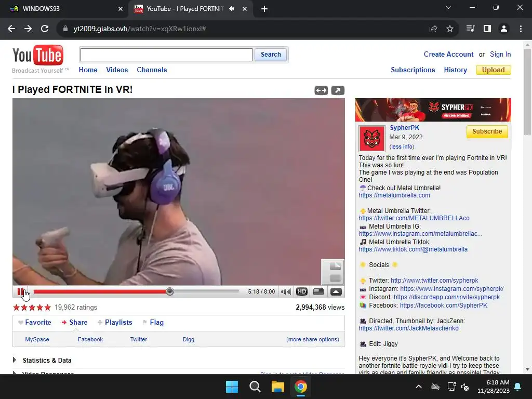The width and height of the screenshot is (532, 399).
Task: Open the JackMelaschenko Twitter link
Action: tap(408, 328)
